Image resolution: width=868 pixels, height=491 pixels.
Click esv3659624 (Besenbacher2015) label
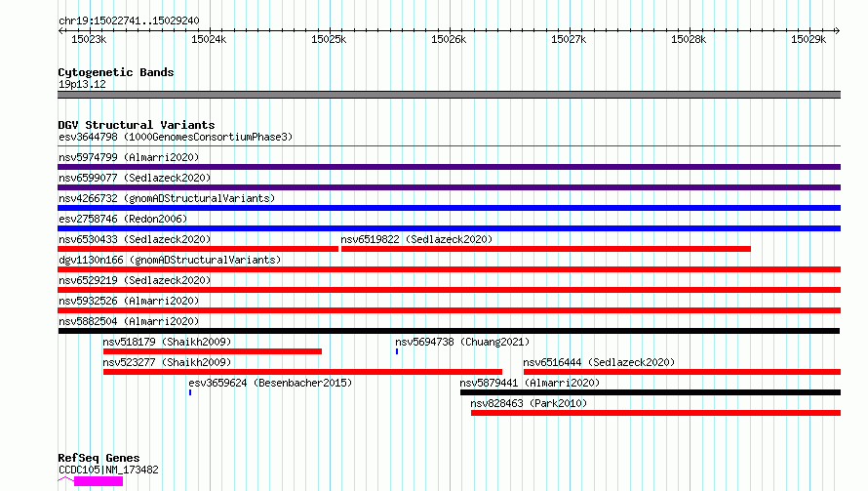click(x=270, y=383)
